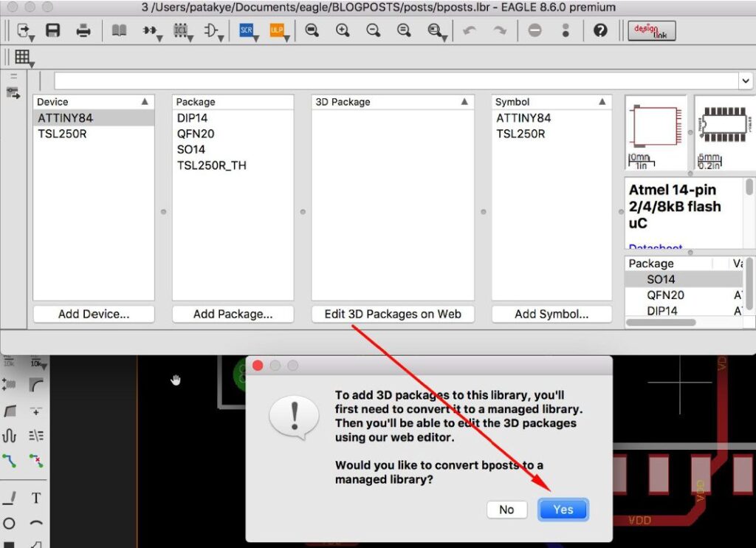Open the library book icon
756x548 pixels.
(x=119, y=31)
